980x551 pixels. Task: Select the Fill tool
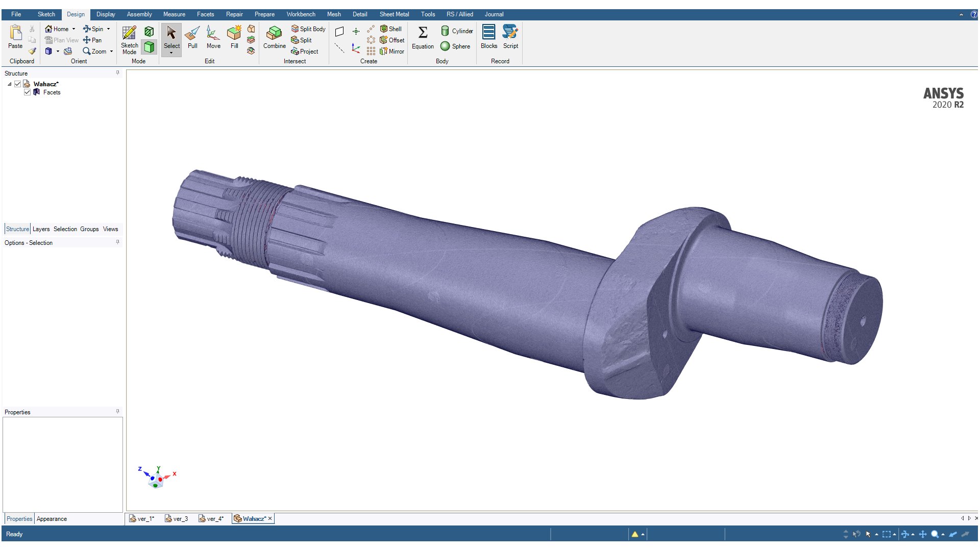[234, 37]
